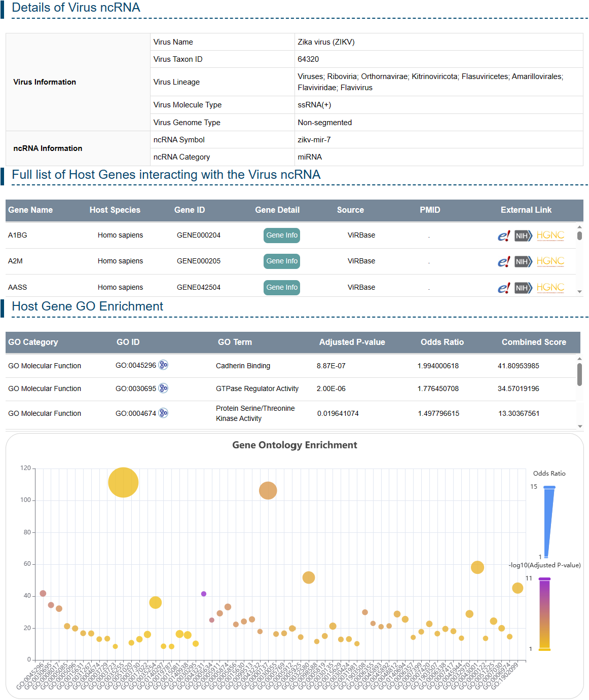Sort by Adjusted P-value column header
Viewport: 589px width, 700px height.
352,342
